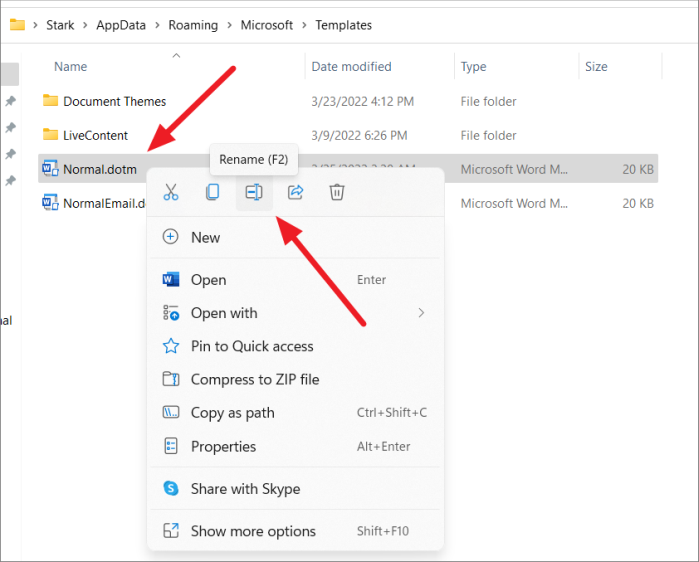Click chevron after Microsoft in breadcrumb
The width and height of the screenshot is (699, 562).
[304, 25]
